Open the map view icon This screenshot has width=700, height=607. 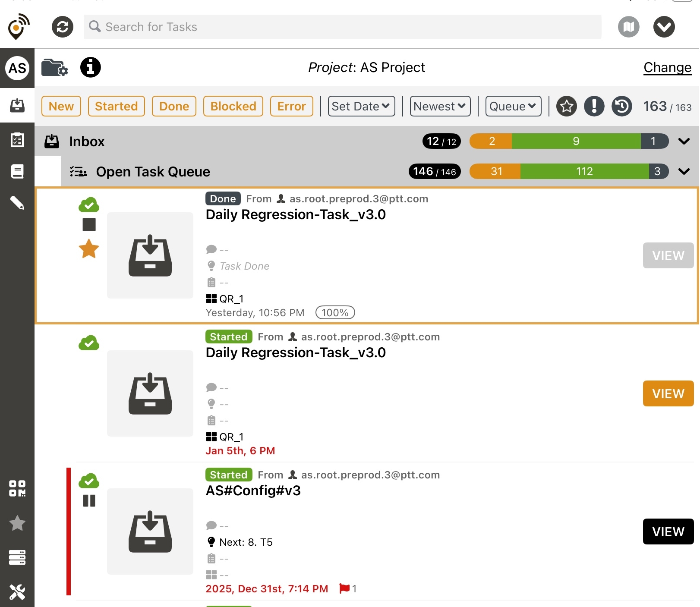coord(628,27)
